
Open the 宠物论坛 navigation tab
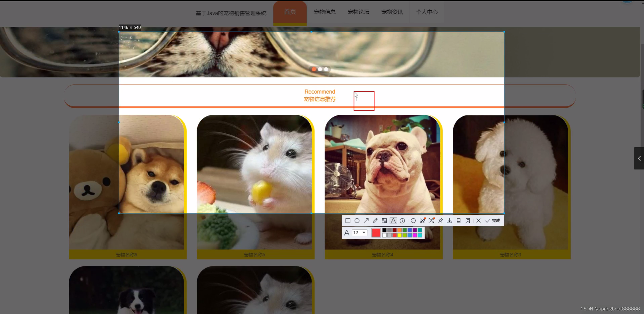358,12
